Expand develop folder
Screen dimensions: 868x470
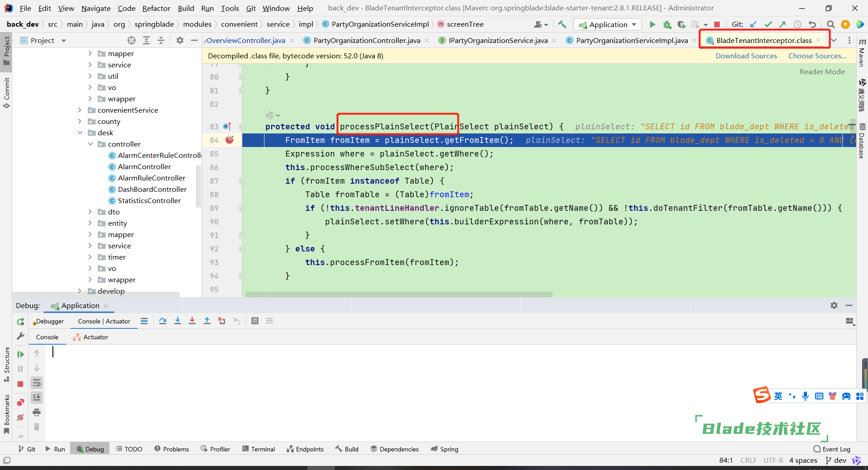[x=80, y=291]
